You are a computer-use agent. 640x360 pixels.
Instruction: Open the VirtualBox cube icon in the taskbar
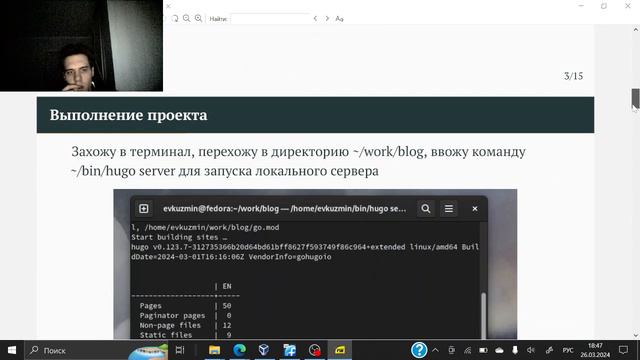[x=264, y=350]
